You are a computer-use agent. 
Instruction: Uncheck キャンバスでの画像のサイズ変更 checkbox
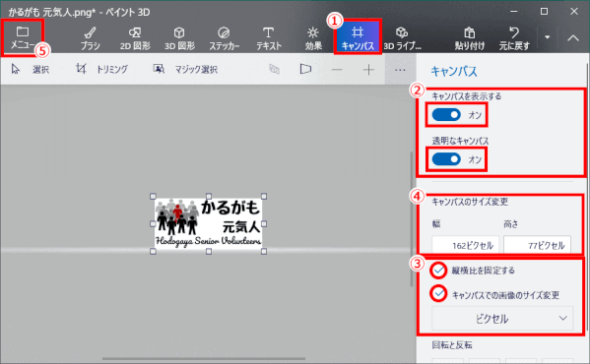[x=438, y=293]
